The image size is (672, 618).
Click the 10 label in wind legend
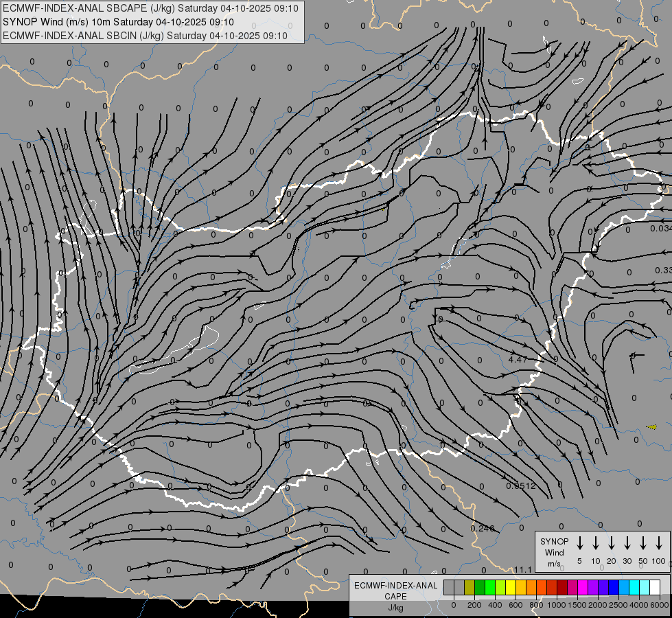coord(596,561)
